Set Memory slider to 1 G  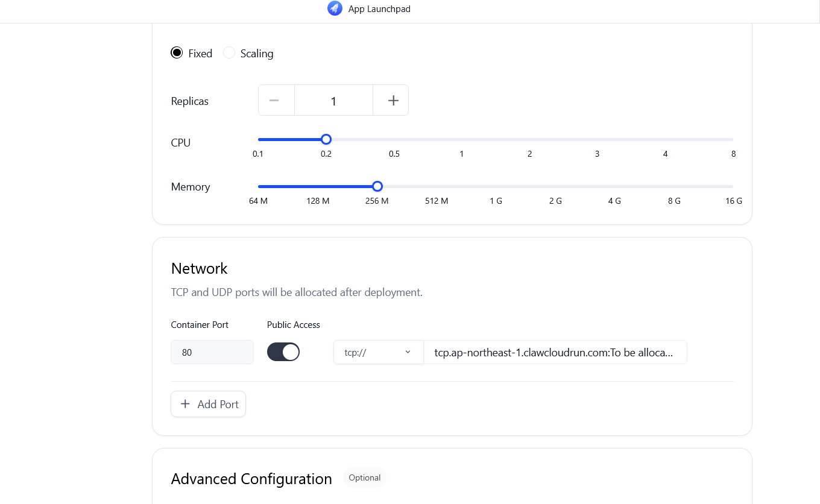[496, 186]
